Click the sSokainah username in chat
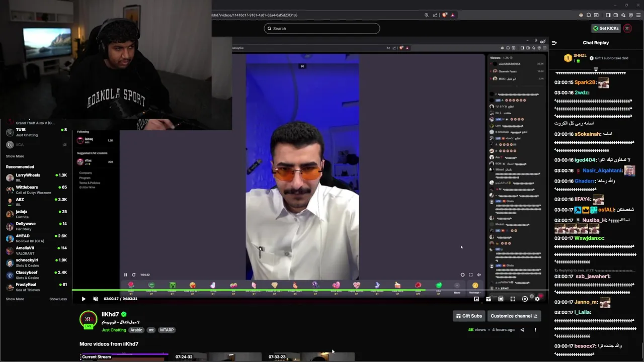Image resolution: width=644 pixels, height=362 pixels. coord(587,134)
